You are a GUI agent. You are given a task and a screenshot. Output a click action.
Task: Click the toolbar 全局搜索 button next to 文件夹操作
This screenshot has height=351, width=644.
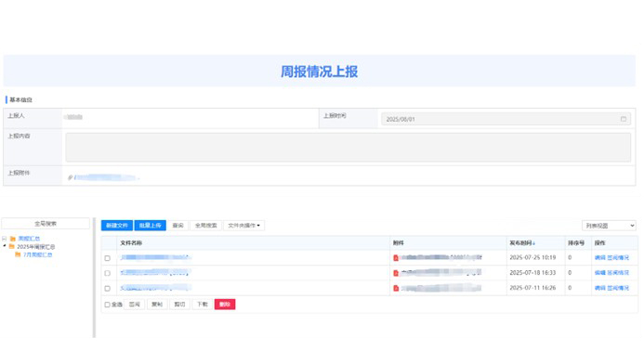click(205, 226)
